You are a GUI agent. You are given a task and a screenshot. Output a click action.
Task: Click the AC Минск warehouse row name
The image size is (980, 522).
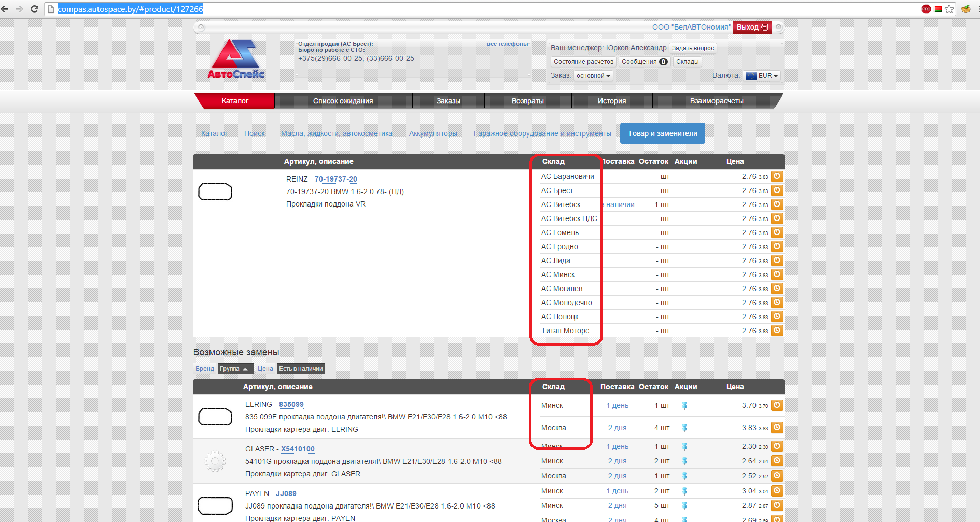point(558,274)
